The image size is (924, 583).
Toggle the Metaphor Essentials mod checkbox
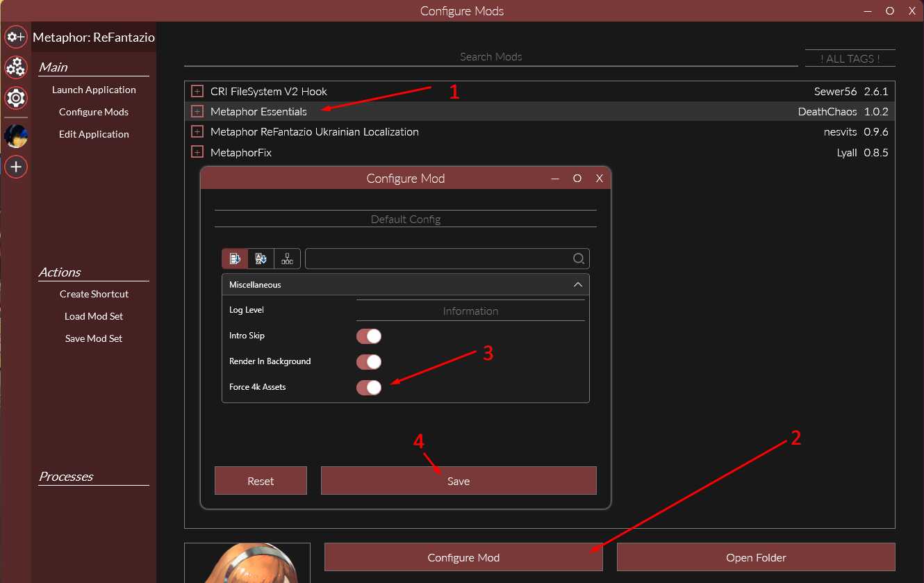click(x=197, y=111)
